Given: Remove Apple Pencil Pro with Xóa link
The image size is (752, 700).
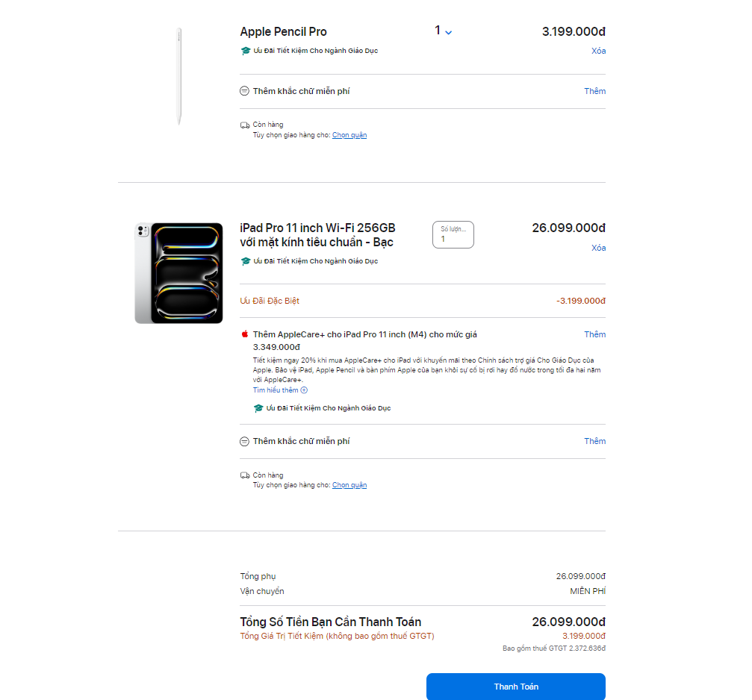Looking at the screenshot, I should 598,51.
